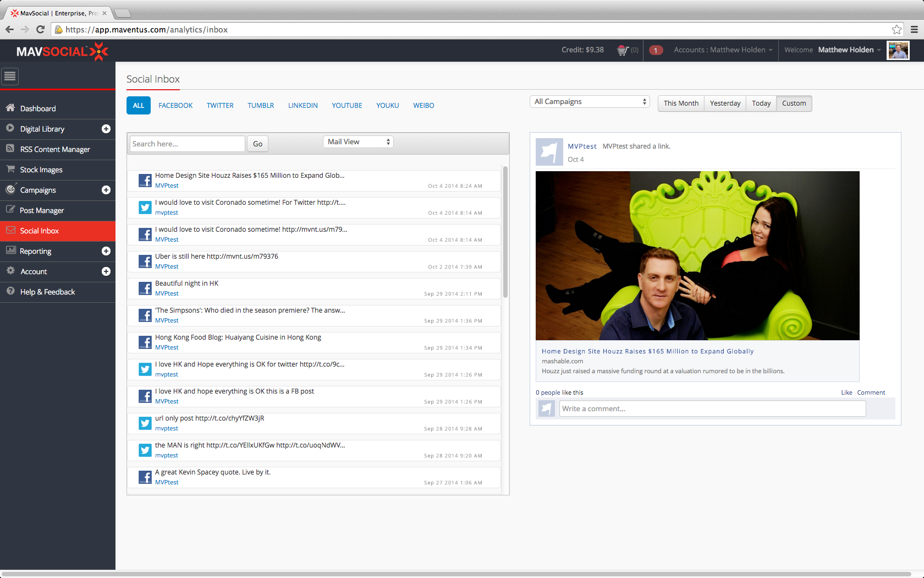Click Facebook icon of Hong Kong Food Blog
The height and width of the screenshot is (578, 924).
(145, 342)
